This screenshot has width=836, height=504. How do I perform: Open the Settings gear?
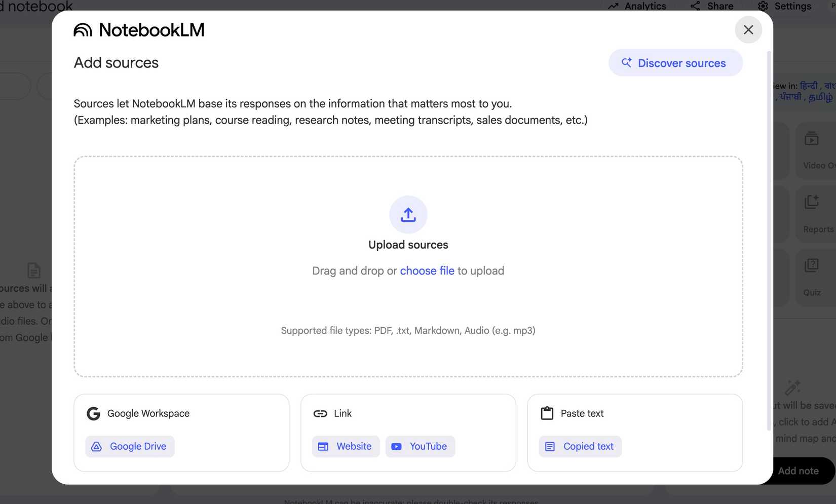(x=763, y=6)
